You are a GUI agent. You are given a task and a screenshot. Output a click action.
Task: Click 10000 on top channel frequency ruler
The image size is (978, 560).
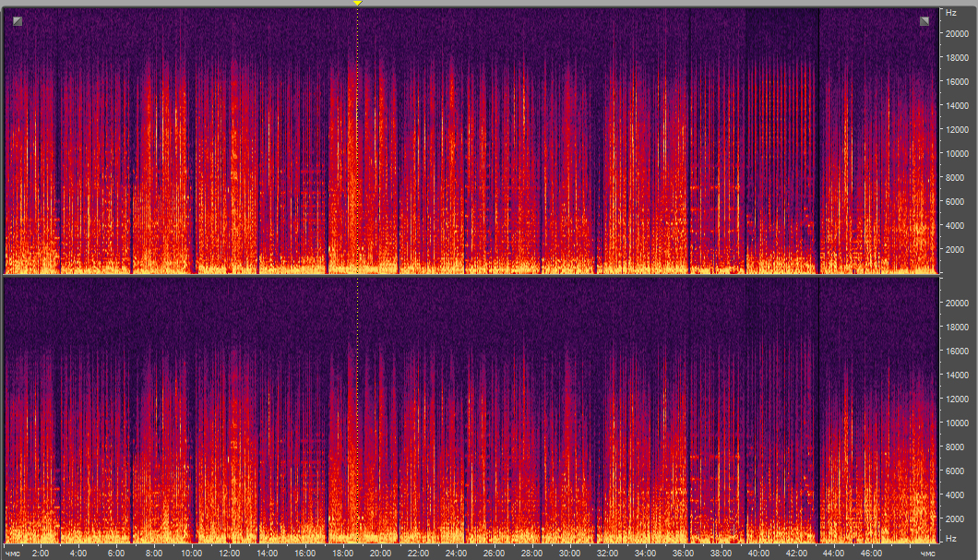coord(955,153)
